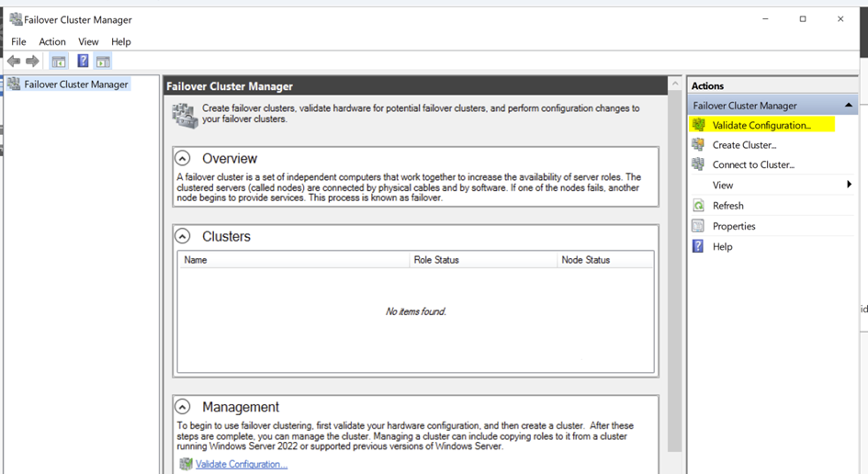Open Properties from the Actions pane

(x=734, y=226)
